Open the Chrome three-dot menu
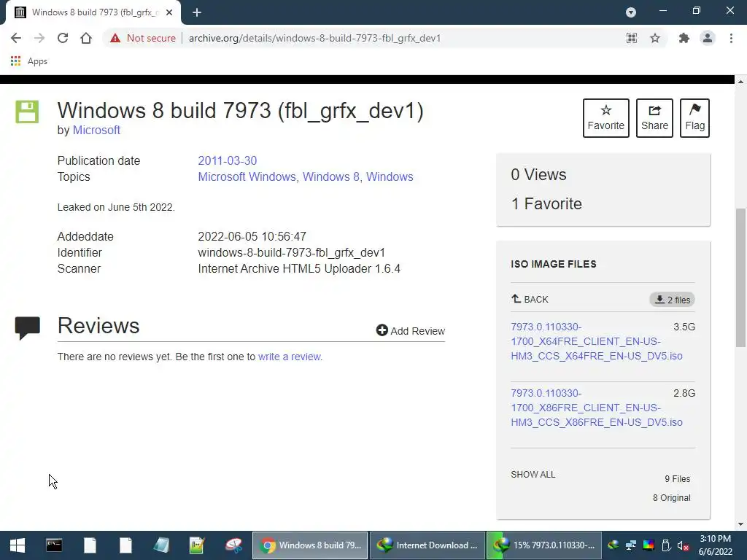The height and width of the screenshot is (560, 747). point(731,38)
